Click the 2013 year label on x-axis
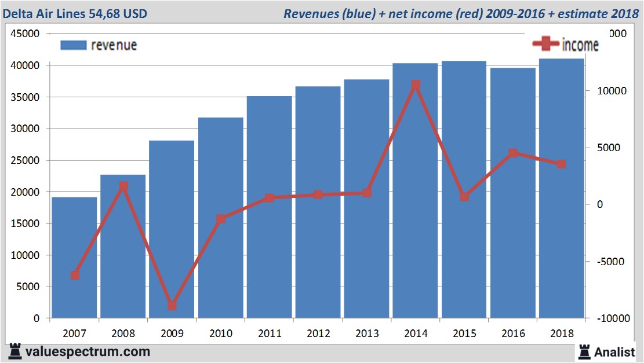The width and height of the screenshot is (644, 363). 367,333
